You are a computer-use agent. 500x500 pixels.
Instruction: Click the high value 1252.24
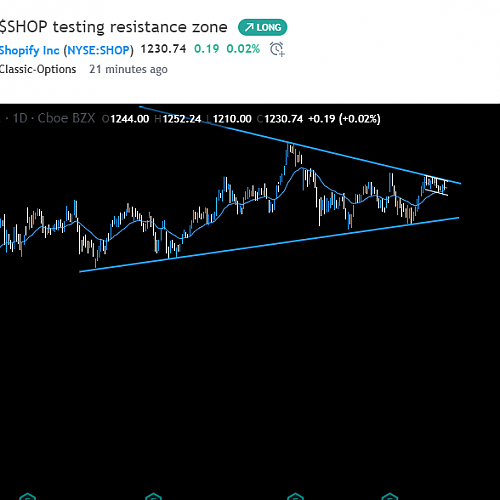click(x=182, y=119)
